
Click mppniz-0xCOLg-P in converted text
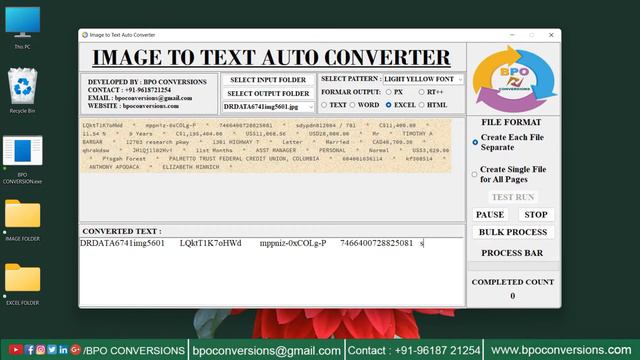click(x=293, y=243)
